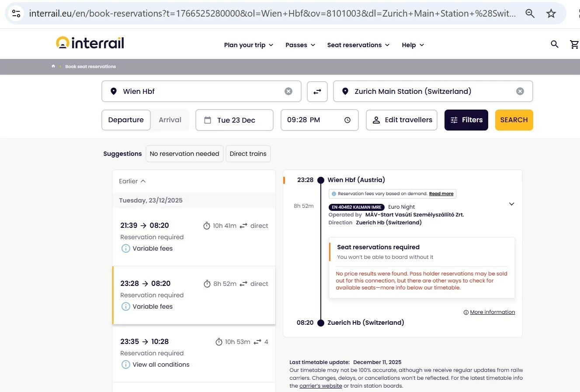Click the Seat reservations required heading

(378, 247)
